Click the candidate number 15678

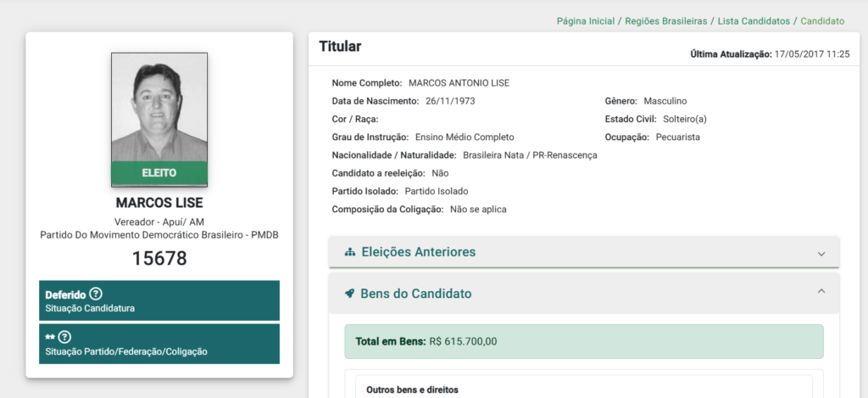point(159,259)
